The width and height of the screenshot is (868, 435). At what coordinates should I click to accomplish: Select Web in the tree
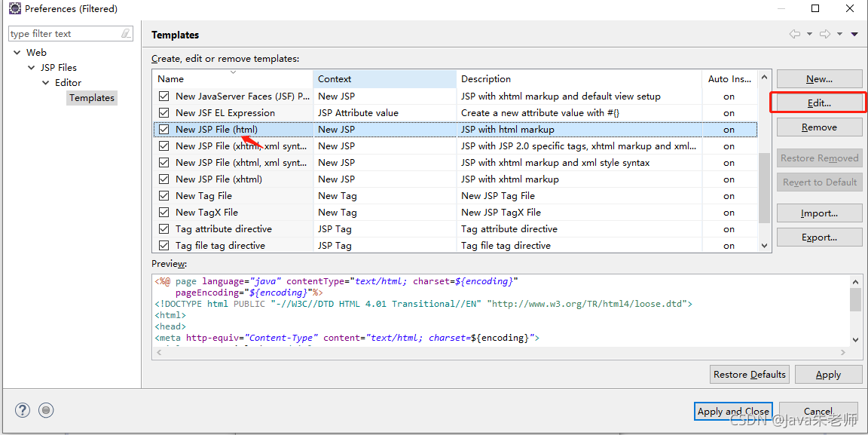tap(36, 53)
